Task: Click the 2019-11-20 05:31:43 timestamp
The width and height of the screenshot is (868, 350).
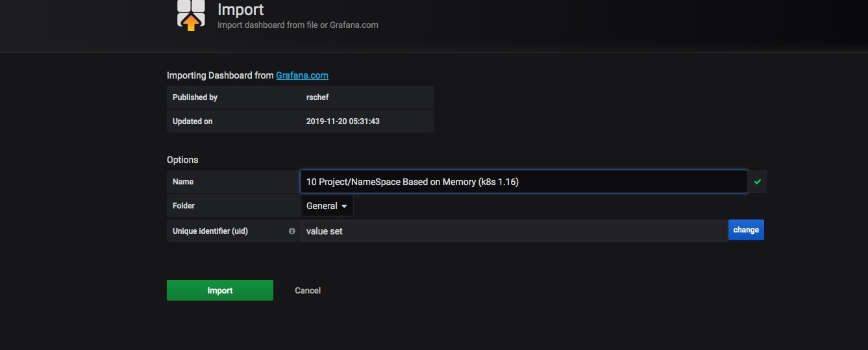Action: pyautogui.click(x=341, y=121)
